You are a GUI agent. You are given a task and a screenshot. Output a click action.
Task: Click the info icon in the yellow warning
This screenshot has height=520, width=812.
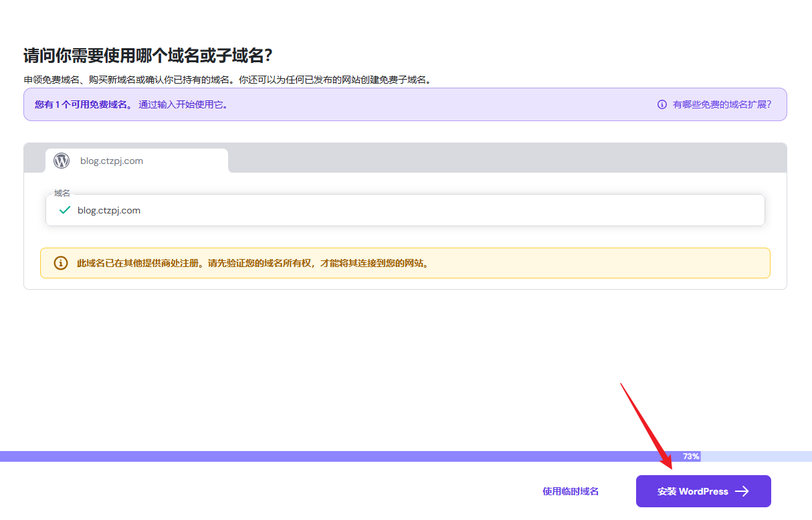pos(61,263)
